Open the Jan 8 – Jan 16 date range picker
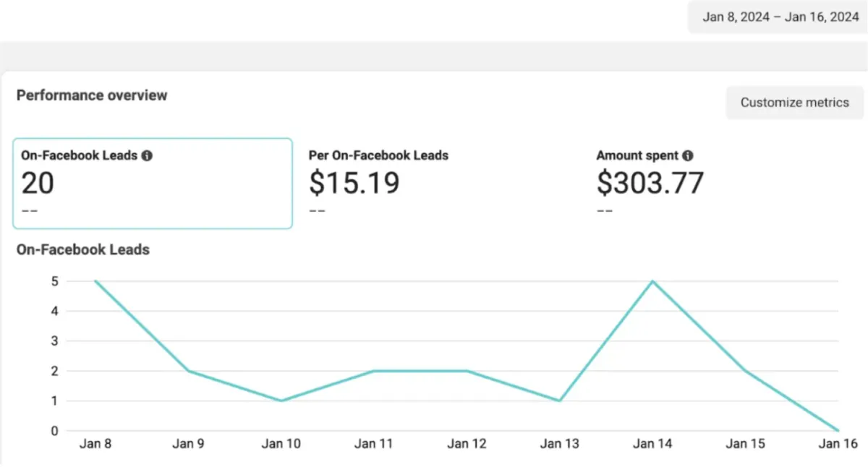Viewport: 868px width, 467px height. pyautogui.click(x=780, y=17)
